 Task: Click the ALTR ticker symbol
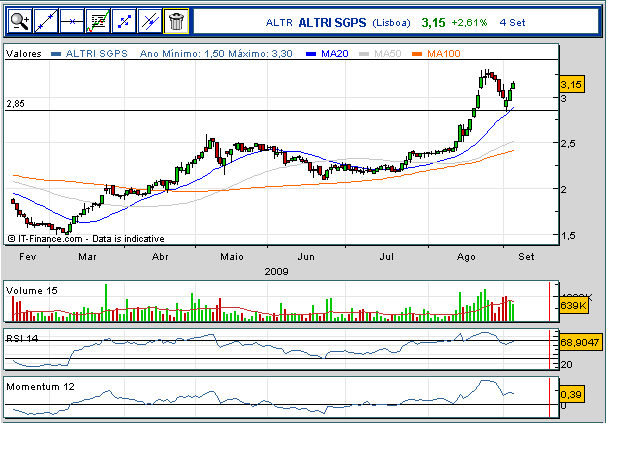point(279,23)
